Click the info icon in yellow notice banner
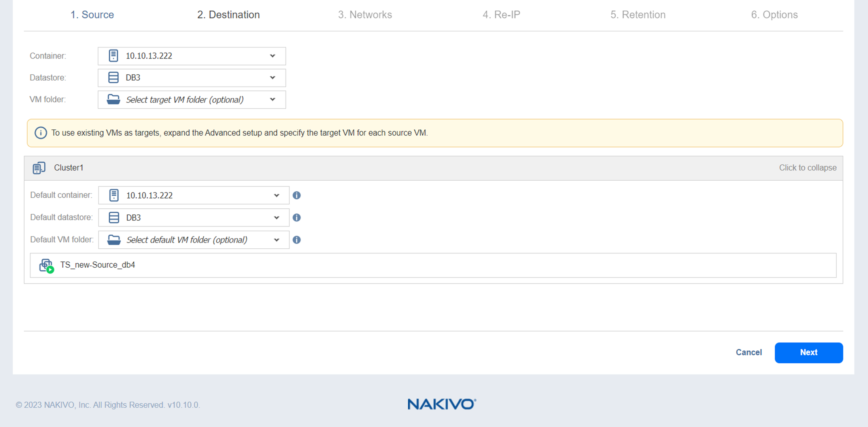The height and width of the screenshot is (427, 868). click(40, 133)
